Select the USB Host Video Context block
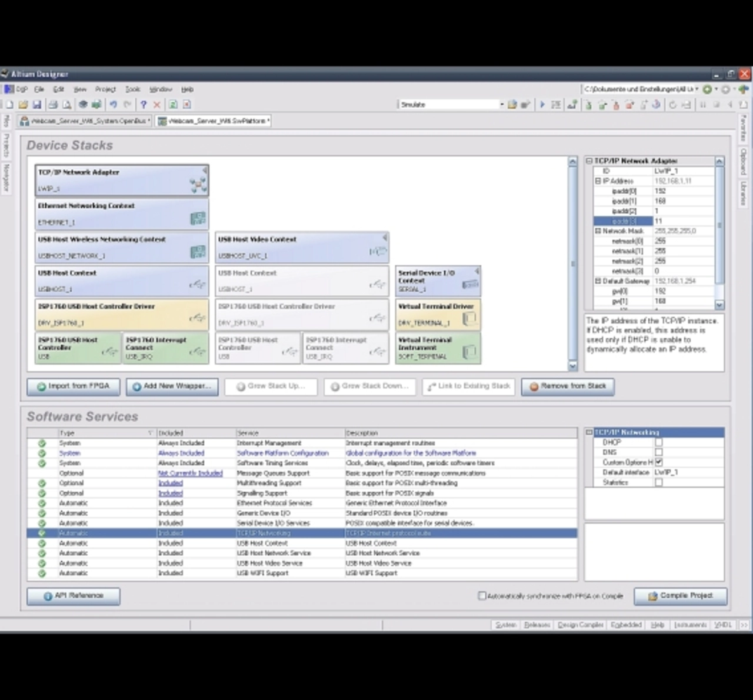Screen dimensions: 753x700 [x=302, y=248]
